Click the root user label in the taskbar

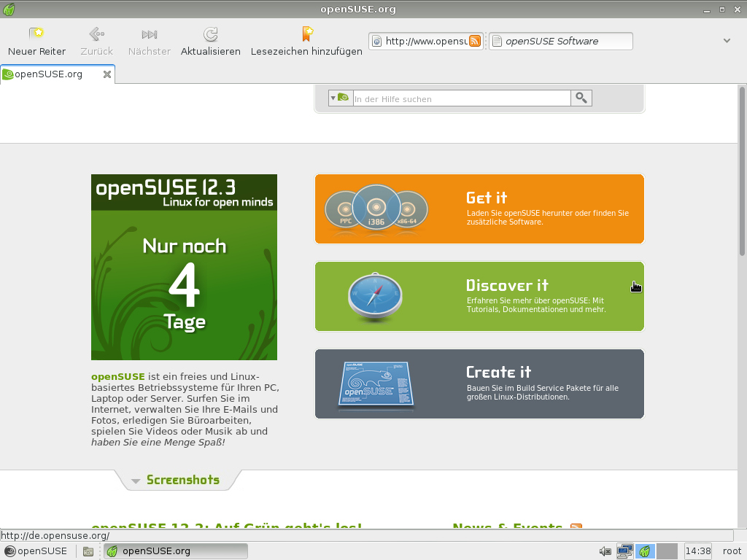coord(732,551)
